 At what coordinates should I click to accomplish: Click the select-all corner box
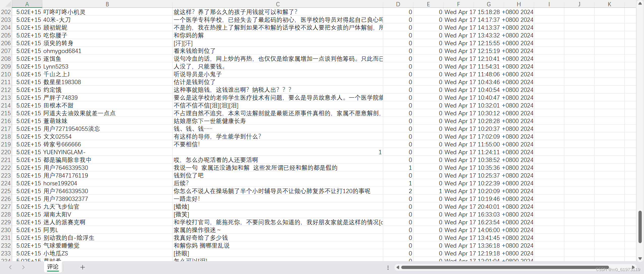click(x=6, y=4)
